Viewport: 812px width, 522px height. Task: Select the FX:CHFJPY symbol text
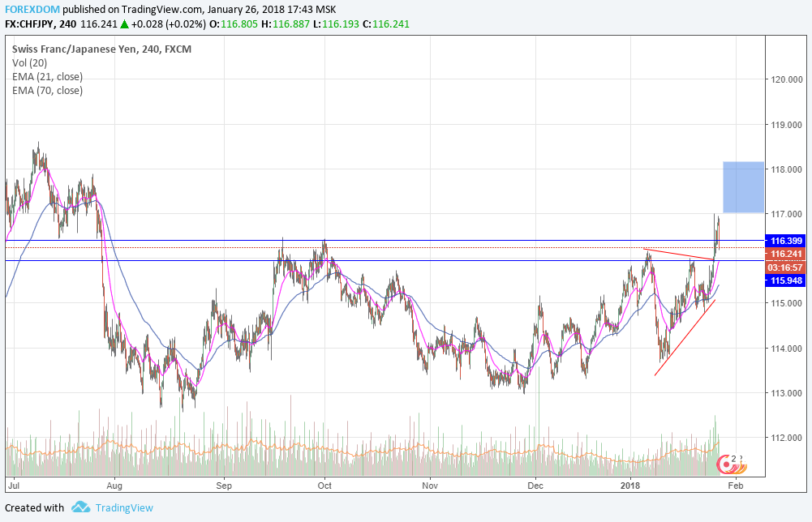30,24
